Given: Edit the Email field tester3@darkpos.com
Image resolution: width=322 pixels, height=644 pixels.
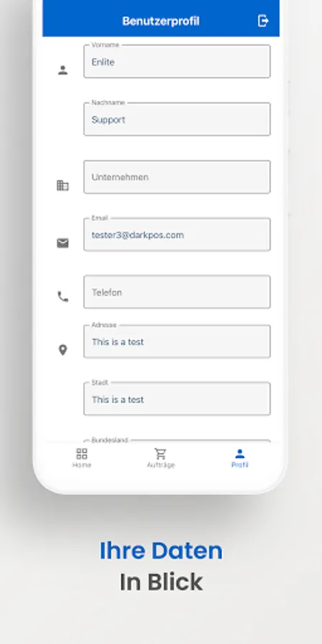Looking at the screenshot, I should (x=177, y=235).
